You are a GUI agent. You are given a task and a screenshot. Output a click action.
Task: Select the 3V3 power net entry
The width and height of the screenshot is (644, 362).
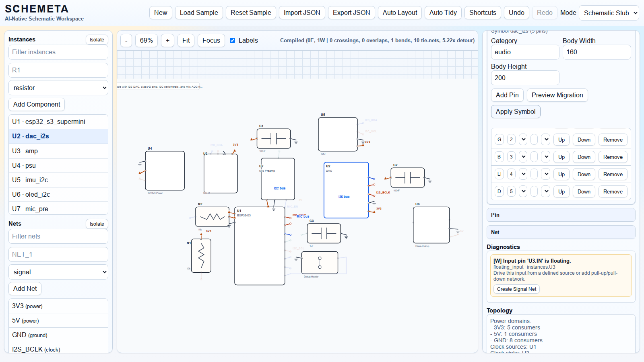click(x=58, y=306)
